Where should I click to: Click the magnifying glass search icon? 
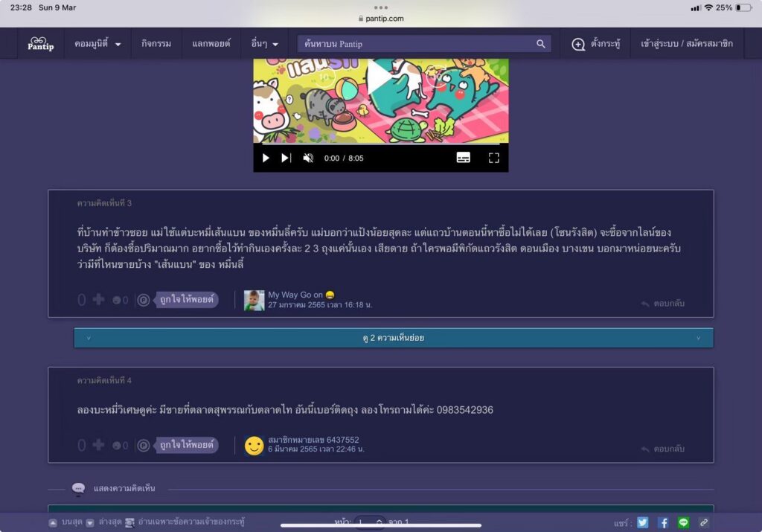click(540, 44)
